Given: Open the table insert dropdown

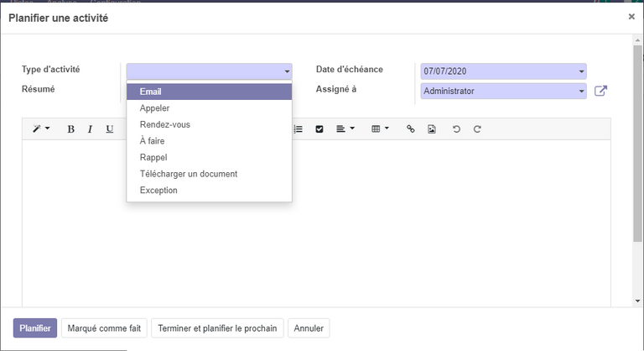Looking at the screenshot, I should pos(380,129).
